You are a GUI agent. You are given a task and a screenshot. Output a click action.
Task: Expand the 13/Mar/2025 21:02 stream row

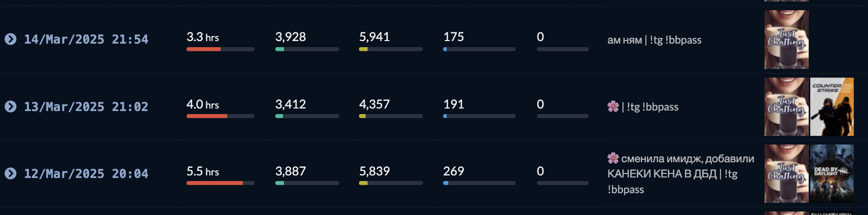(x=11, y=106)
